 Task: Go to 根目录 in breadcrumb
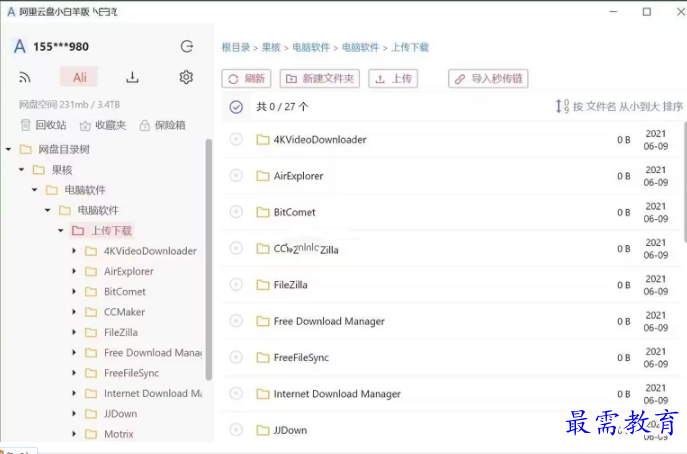pyautogui.click(x=236, y=47)
